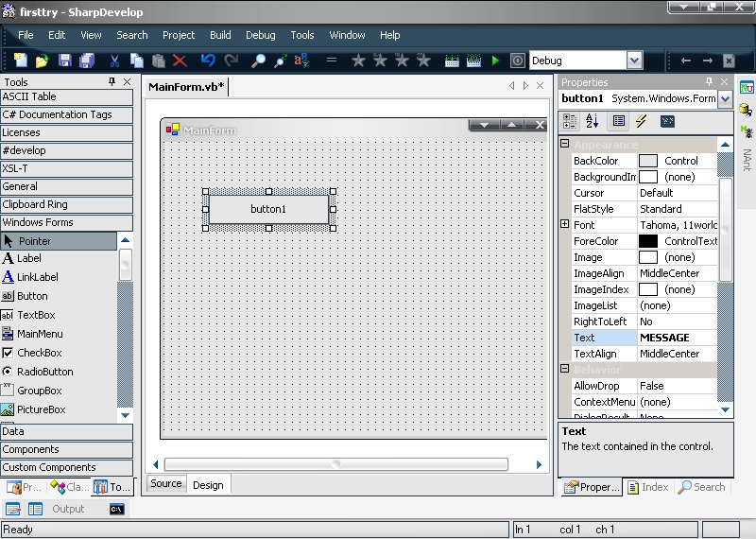
Task: Click the green Run play icon
Action: click(x=495, y=61)
